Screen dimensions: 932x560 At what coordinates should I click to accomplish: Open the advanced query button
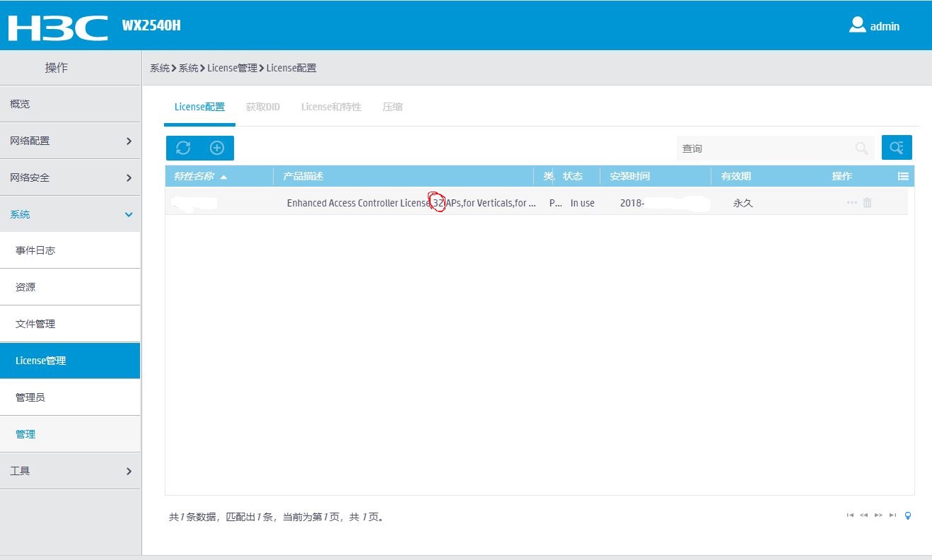coord(897,148)
